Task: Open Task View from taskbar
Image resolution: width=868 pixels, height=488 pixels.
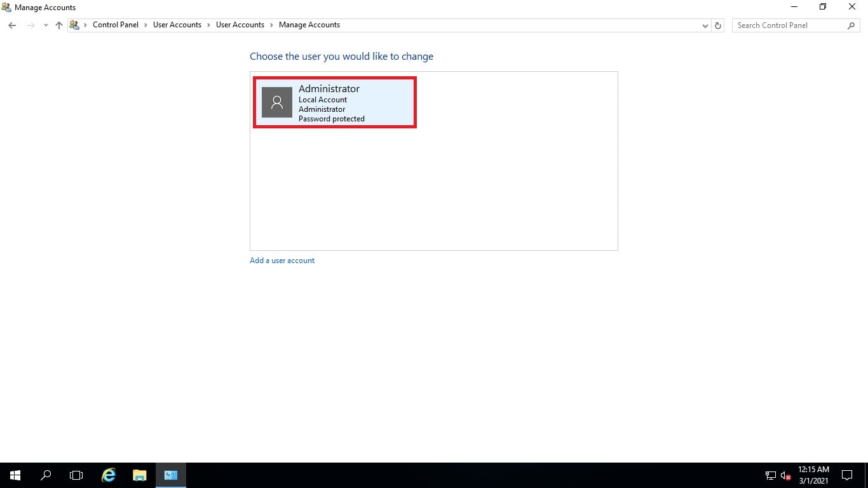Action: (x=76, y=475)
